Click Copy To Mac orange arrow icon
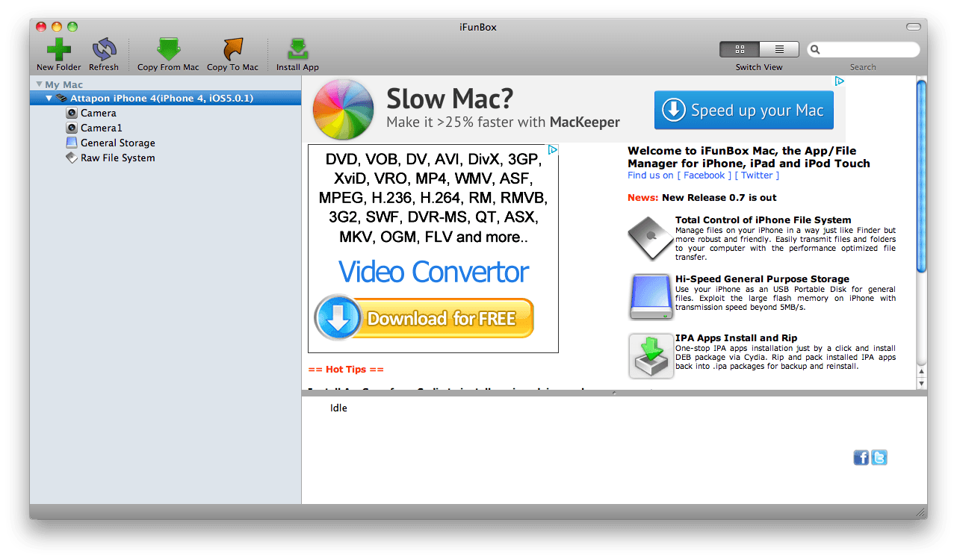 [x=233, y=49]
